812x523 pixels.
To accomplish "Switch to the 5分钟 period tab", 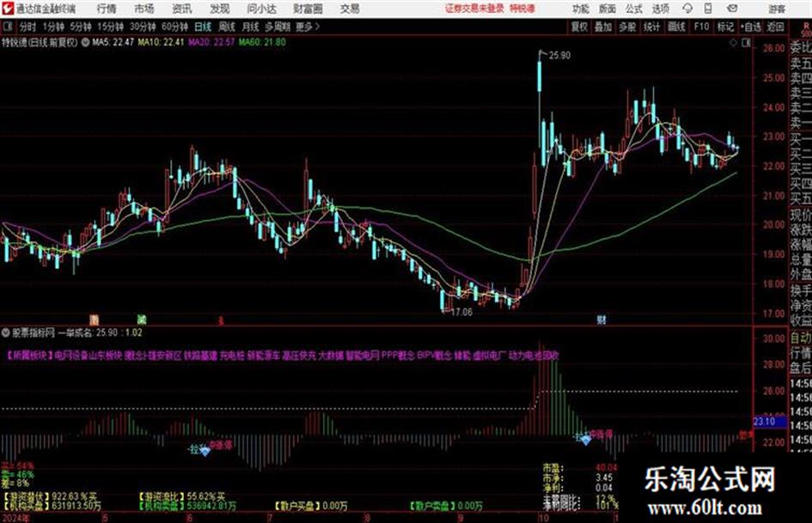I will click(x=80, y=27).
